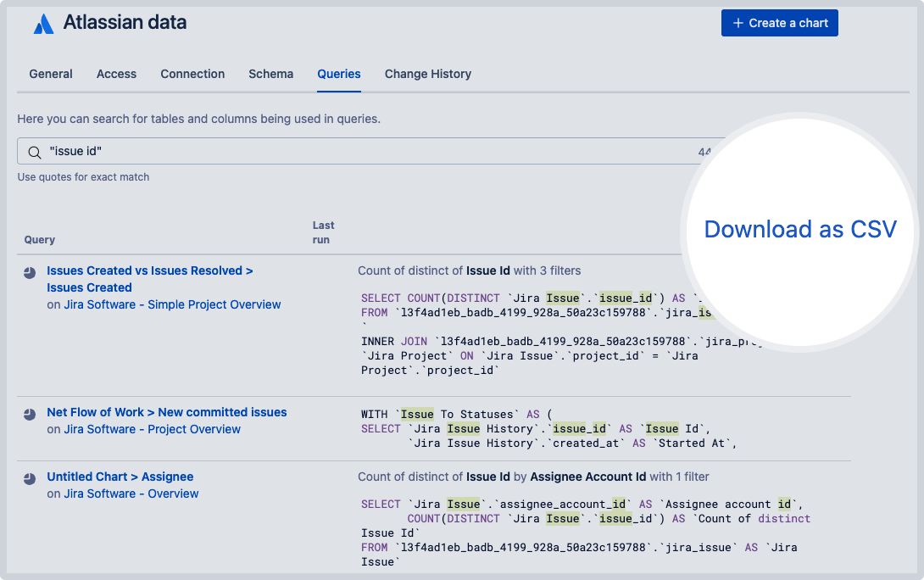Open Jira Software - Project Overview dashboard link
The width and height of the screenshot is (924, 580).
click(152, 429)
